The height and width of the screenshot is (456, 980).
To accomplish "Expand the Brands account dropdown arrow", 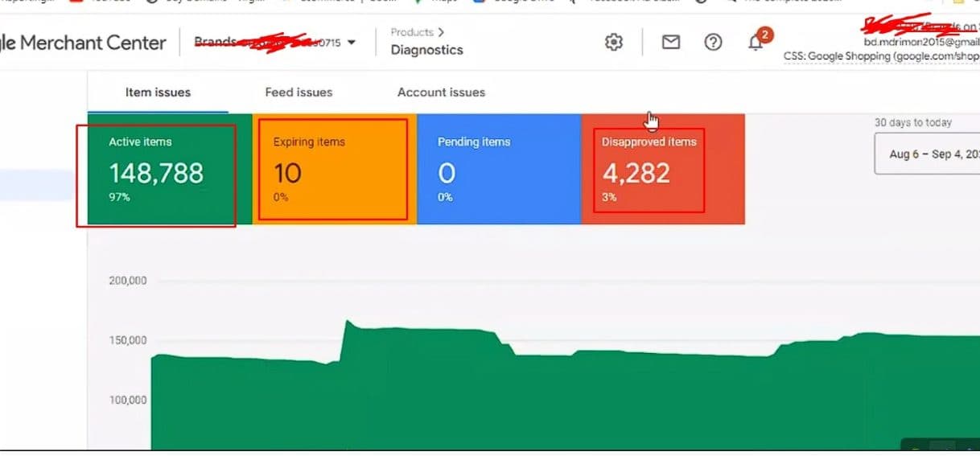I will pyautogui.click(x=351, y=42).
